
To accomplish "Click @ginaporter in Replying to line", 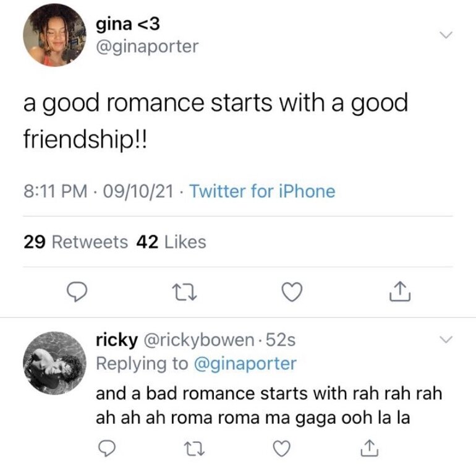I will point(245,364).
